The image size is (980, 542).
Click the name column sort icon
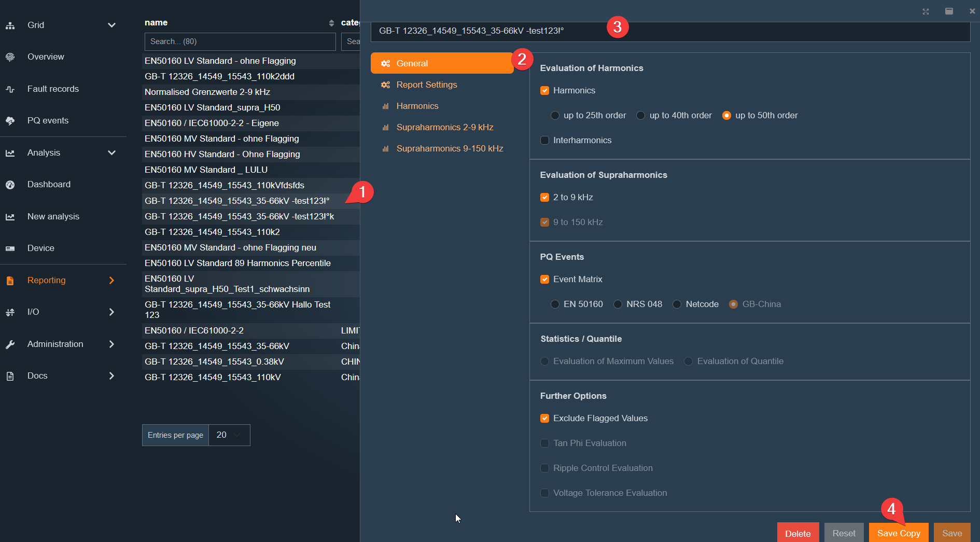point(331,23)
